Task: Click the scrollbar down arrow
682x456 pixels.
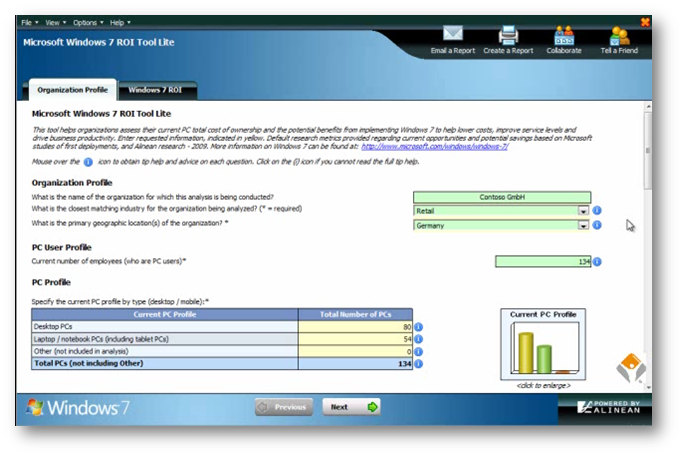Action: pyautogui.click(x=648, y=386)
